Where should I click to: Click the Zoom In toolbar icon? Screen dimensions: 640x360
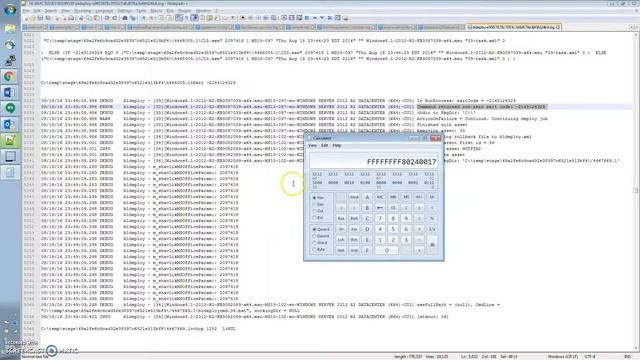click(x=143, y=18)
